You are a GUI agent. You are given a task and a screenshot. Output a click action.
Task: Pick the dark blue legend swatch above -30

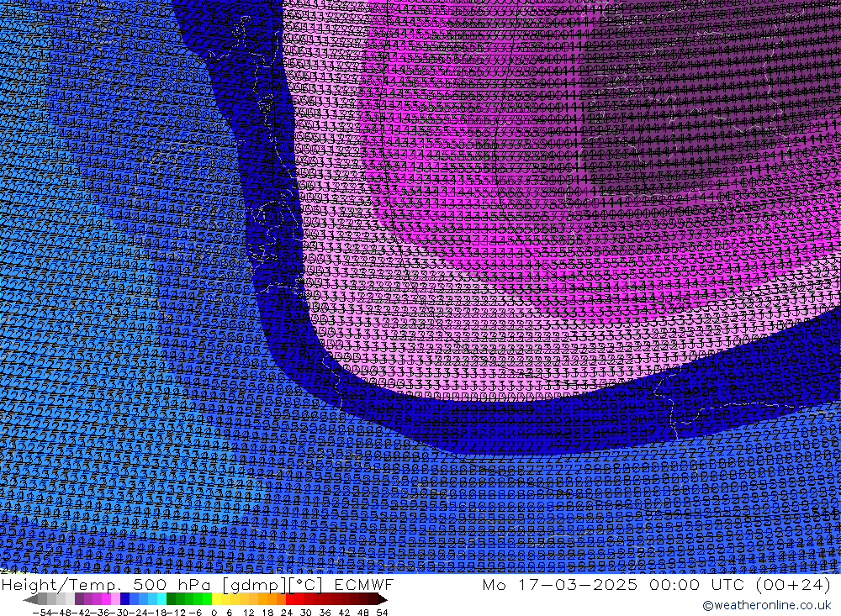(x=124, y=599)
